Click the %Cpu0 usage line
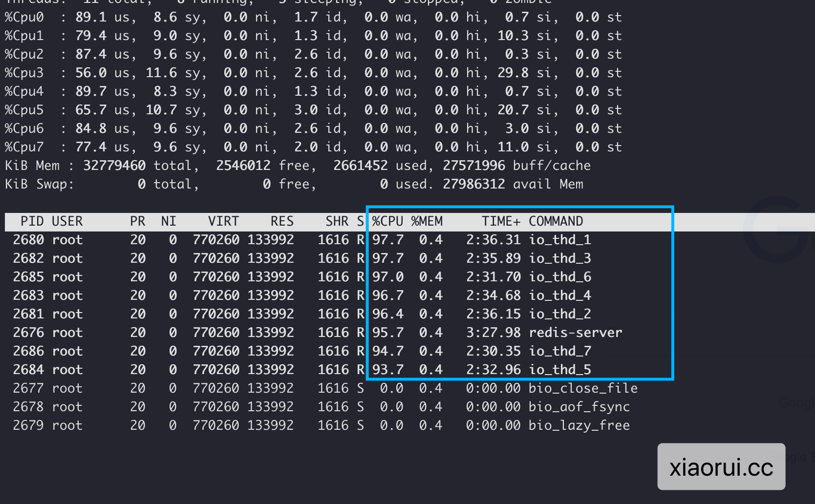 (313, 17)
